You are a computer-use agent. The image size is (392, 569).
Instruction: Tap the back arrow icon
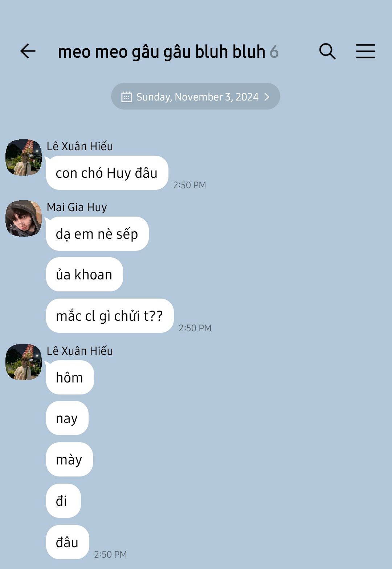coord(28,51)
